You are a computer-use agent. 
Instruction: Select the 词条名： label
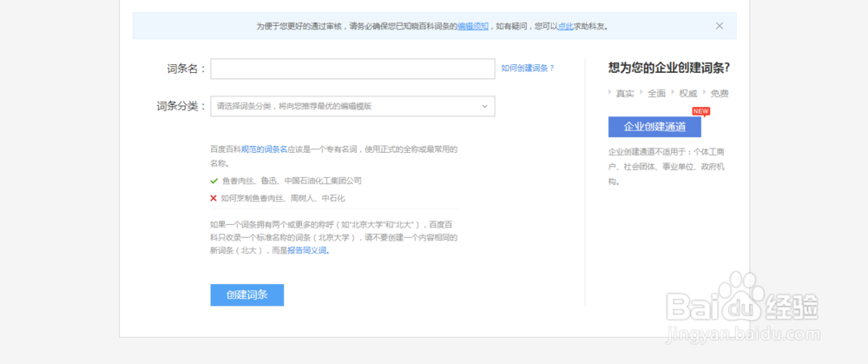pyautogui.click(x=186, y=69)
